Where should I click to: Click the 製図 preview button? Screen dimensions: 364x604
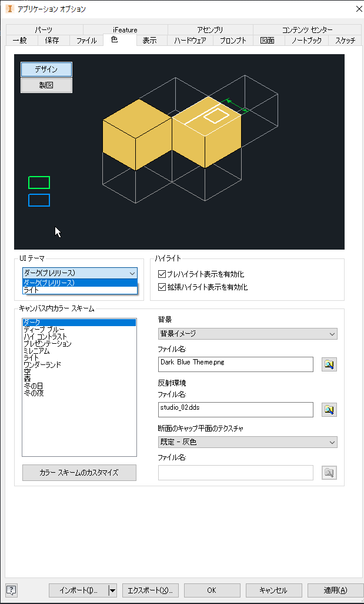point(46,85)
